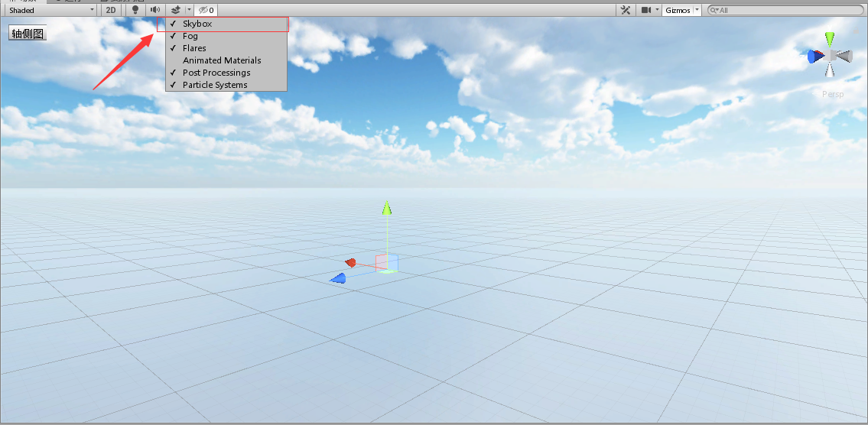Image resolution: width=868 pixels, height=425 pixels.
Task: Click the white bottom cone of orientation gizmo
Action: 829,70
